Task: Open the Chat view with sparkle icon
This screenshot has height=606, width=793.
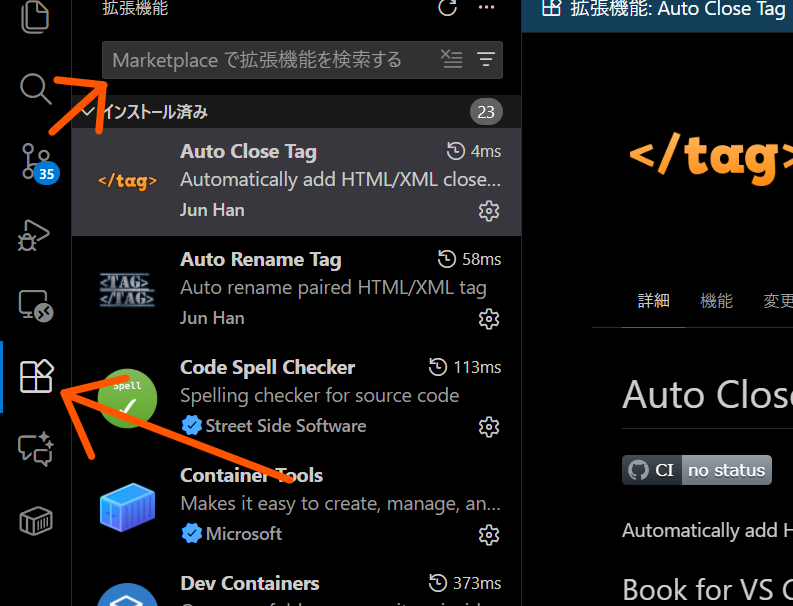Action: tap(36, 448)
